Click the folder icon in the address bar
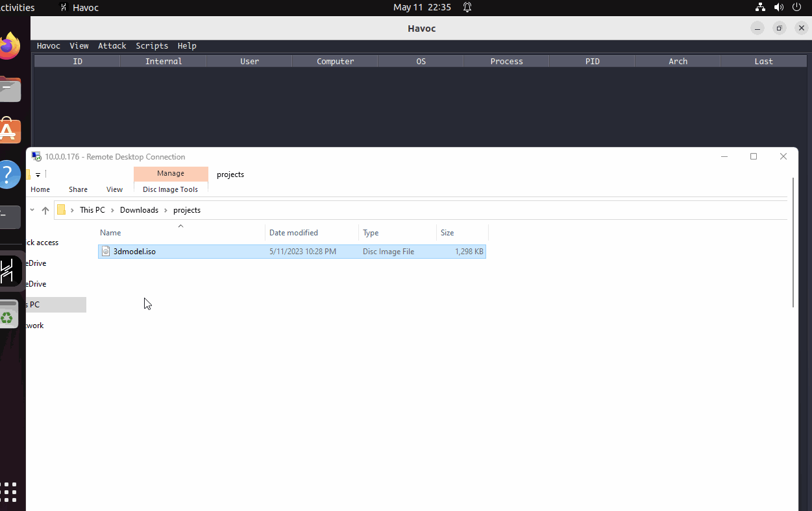This screenshot has width=812, height=511. tap(62, 210)
